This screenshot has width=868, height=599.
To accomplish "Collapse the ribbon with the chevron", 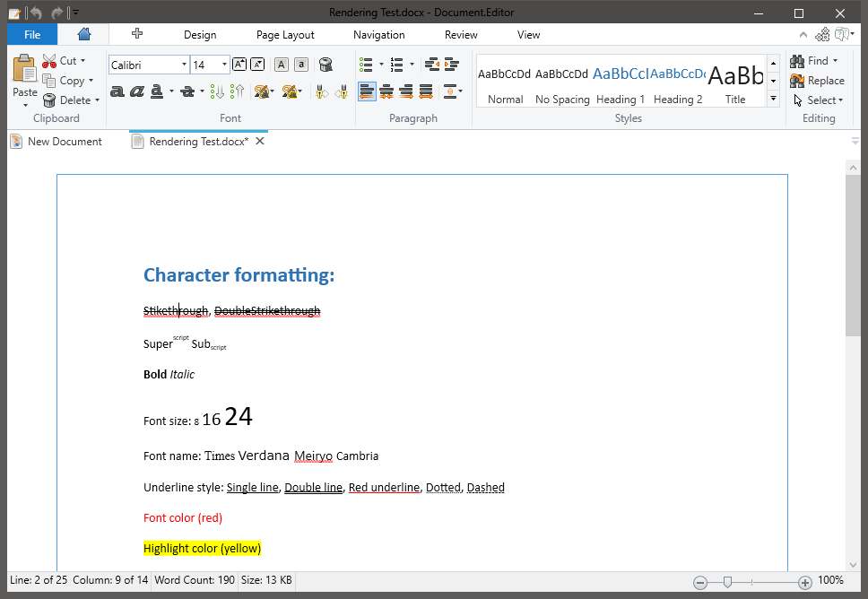I will (x=803, y=34).
